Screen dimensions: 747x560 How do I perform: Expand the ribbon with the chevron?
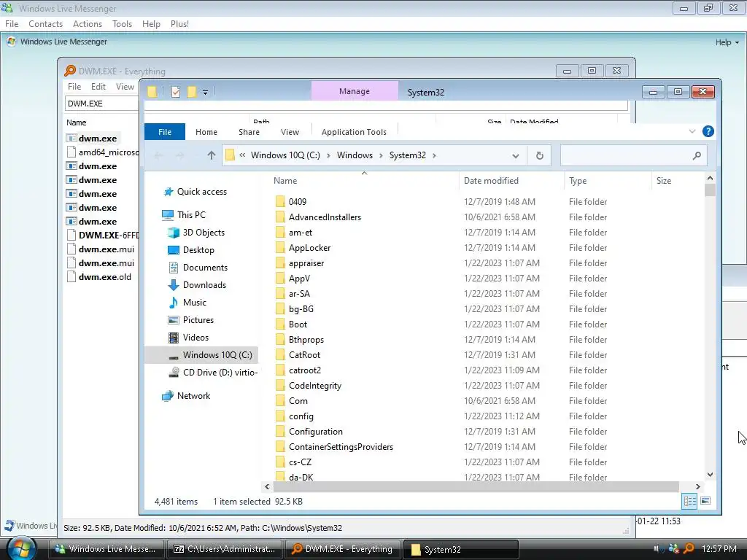(x=692, y=131)
